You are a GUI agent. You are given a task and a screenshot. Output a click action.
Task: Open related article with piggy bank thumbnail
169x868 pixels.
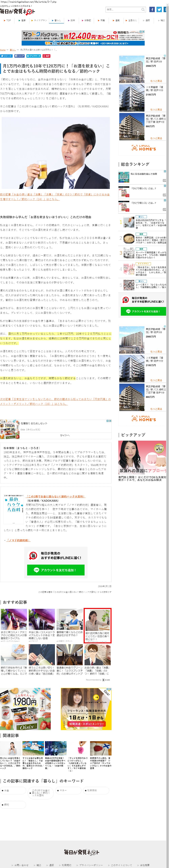(78, 748)
